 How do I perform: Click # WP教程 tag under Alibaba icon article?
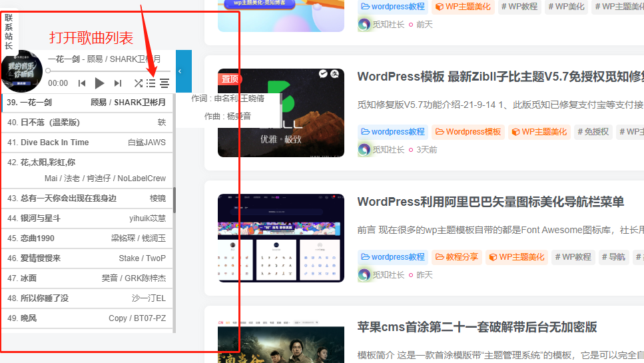tap(573, 257)
